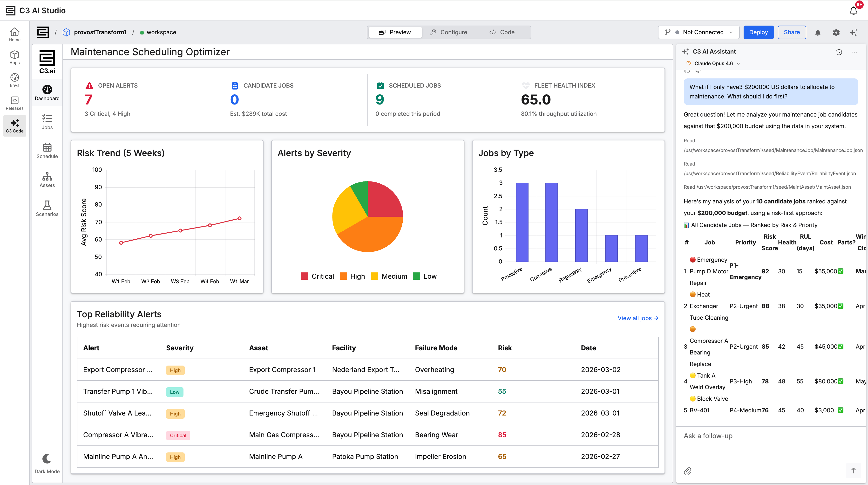Click the attachment paperclip icon

point(687,471)
